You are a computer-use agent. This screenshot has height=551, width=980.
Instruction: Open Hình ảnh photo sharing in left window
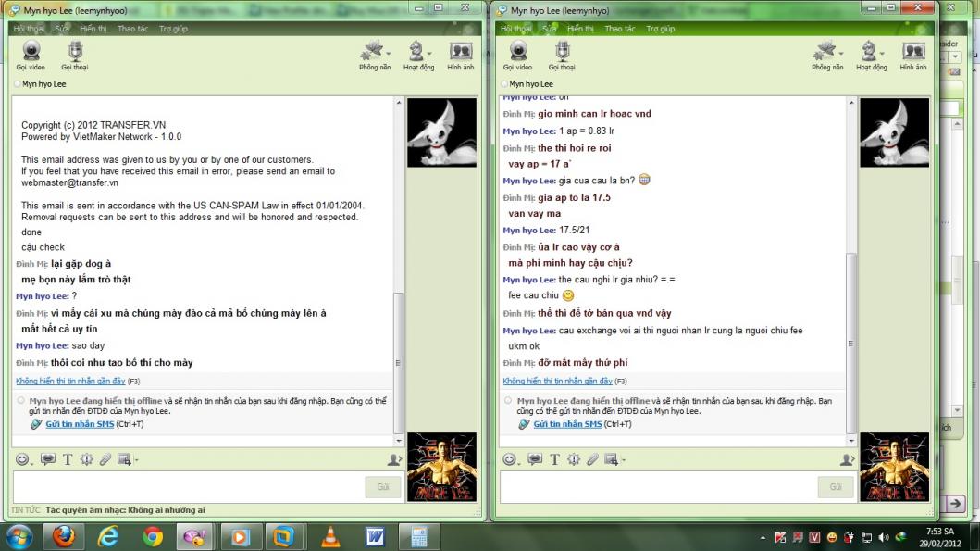coord(461,55)
